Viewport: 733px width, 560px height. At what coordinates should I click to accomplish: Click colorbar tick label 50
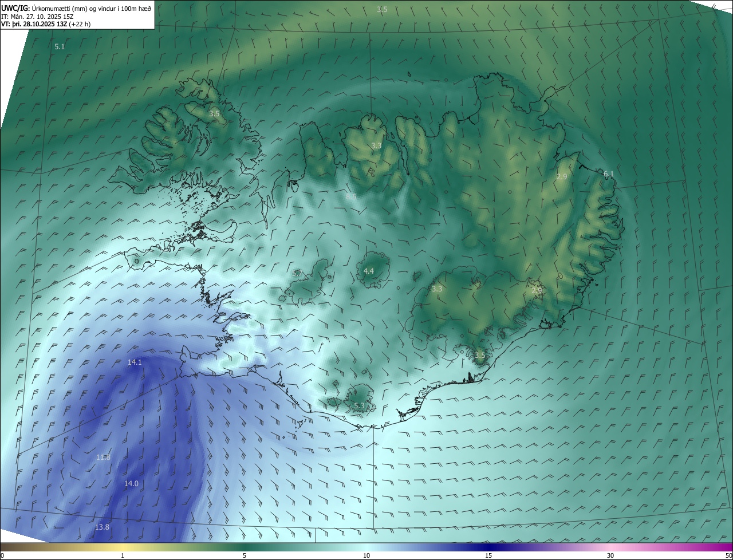point(728,555)
